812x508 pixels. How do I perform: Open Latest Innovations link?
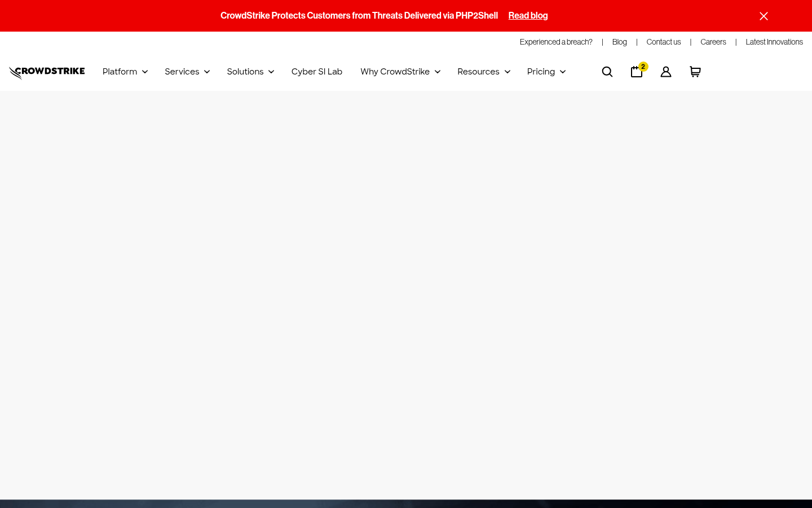tap(774, 42)
